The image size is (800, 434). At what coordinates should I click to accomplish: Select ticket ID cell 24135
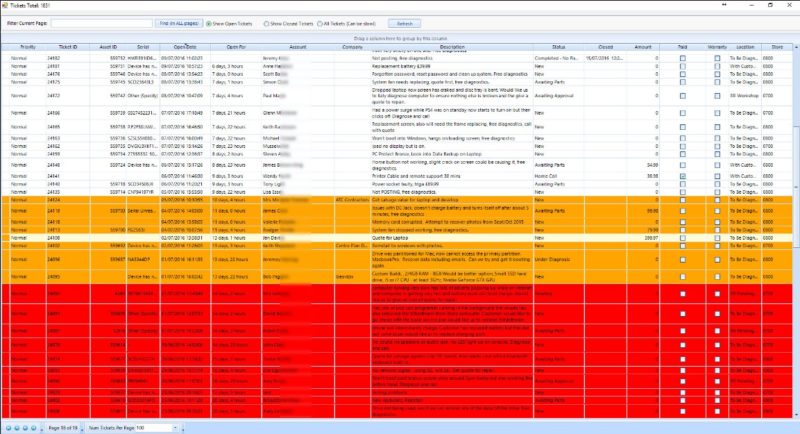68,192
